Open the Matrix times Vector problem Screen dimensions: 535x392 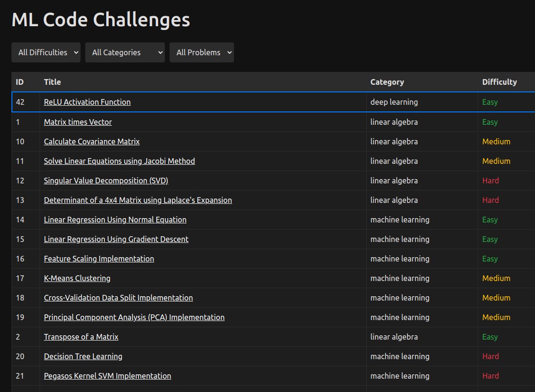click(x=78, y=122)
